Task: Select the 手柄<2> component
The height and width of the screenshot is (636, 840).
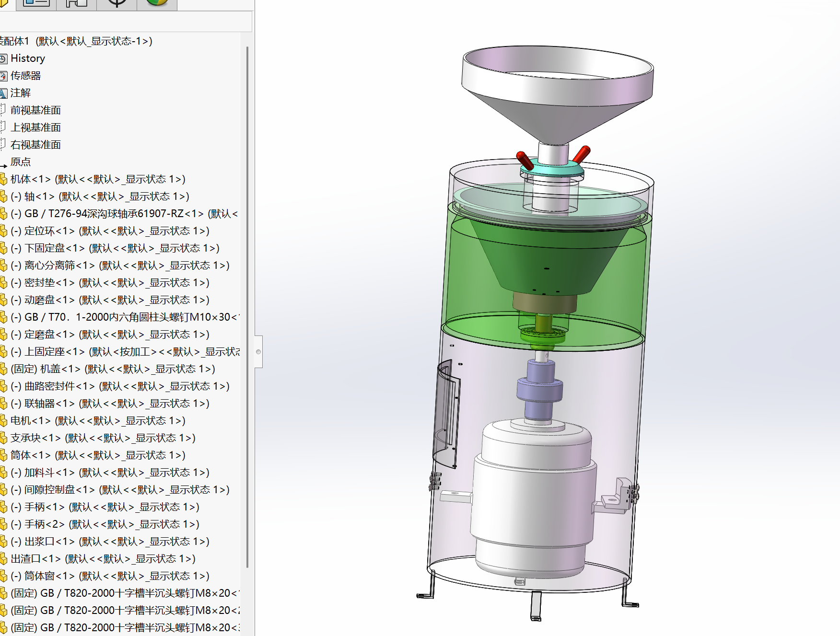Action: [105, 524]
